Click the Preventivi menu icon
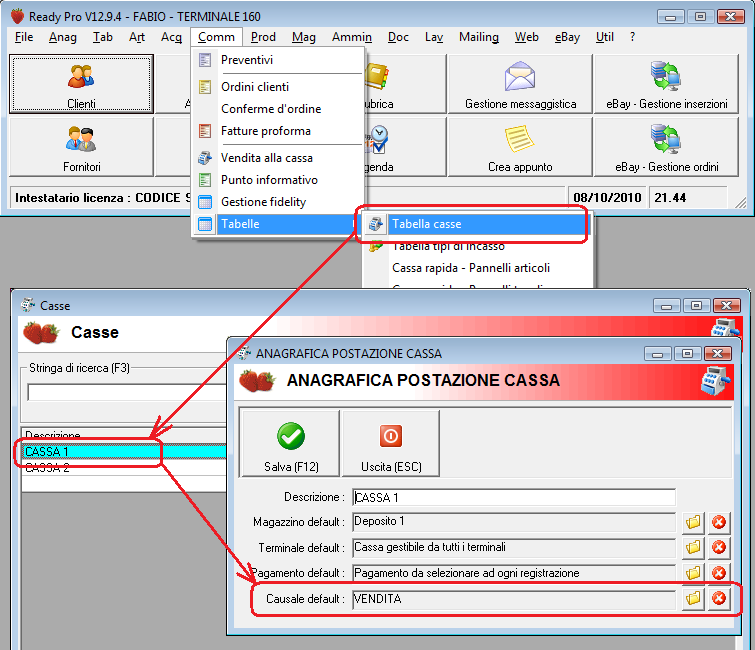Screen dimensions: 755x650 (205, 60)
